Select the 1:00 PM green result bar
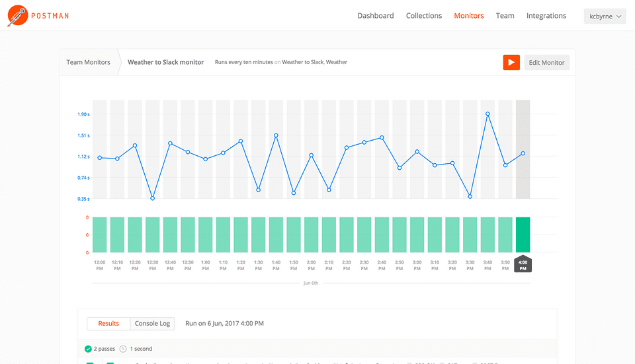 point(205,235)
